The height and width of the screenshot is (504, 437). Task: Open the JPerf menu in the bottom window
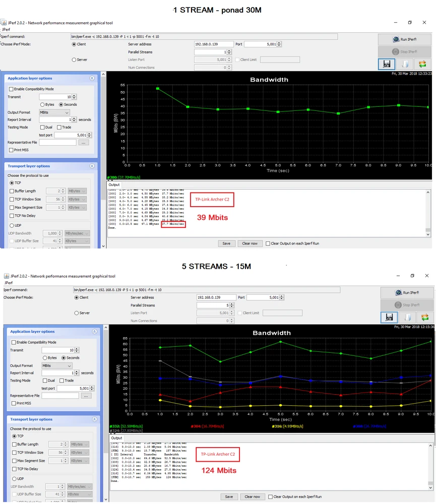(9, 283)
